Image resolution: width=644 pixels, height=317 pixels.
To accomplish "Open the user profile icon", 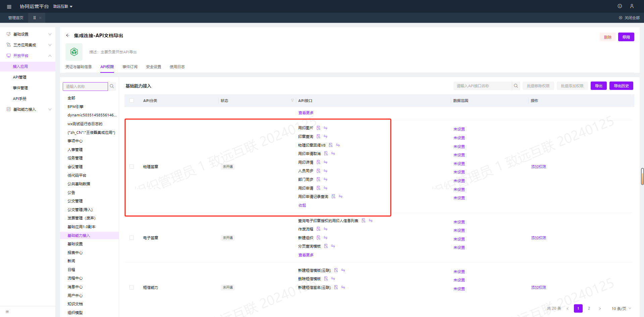I will tap(632, 6).
